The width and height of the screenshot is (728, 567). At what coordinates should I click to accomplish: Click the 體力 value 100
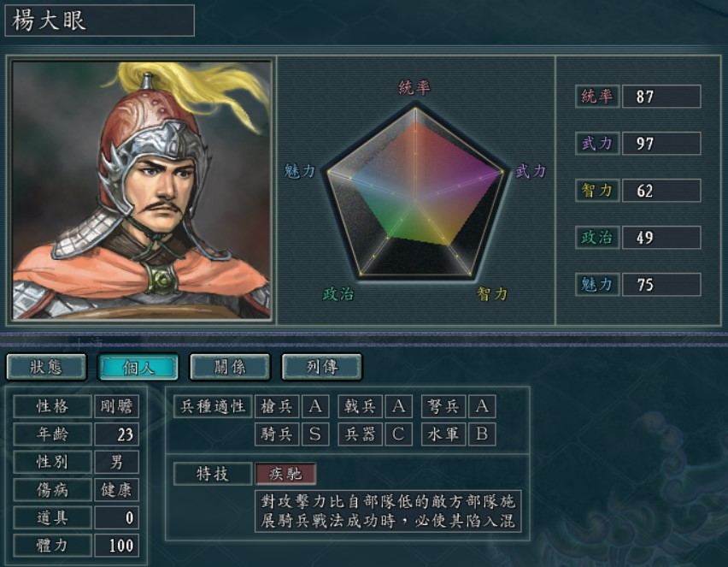[x=116, y=545]
